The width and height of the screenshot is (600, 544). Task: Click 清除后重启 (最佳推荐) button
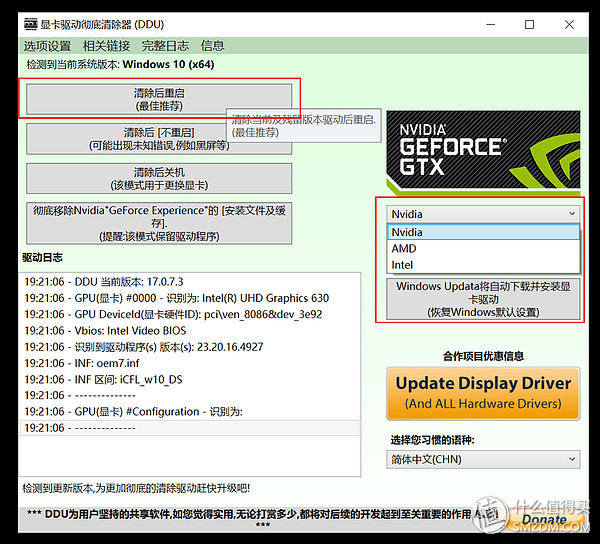click(x=159, y=99)
